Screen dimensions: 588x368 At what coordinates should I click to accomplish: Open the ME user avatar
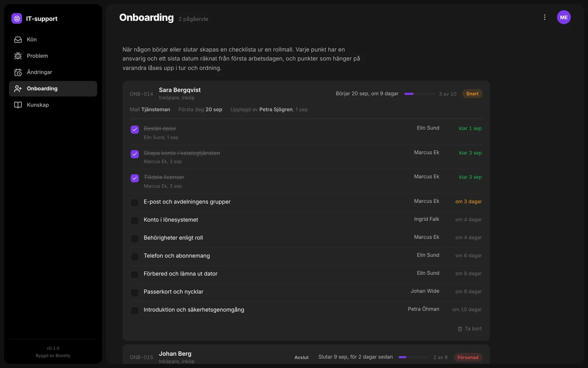564,17
